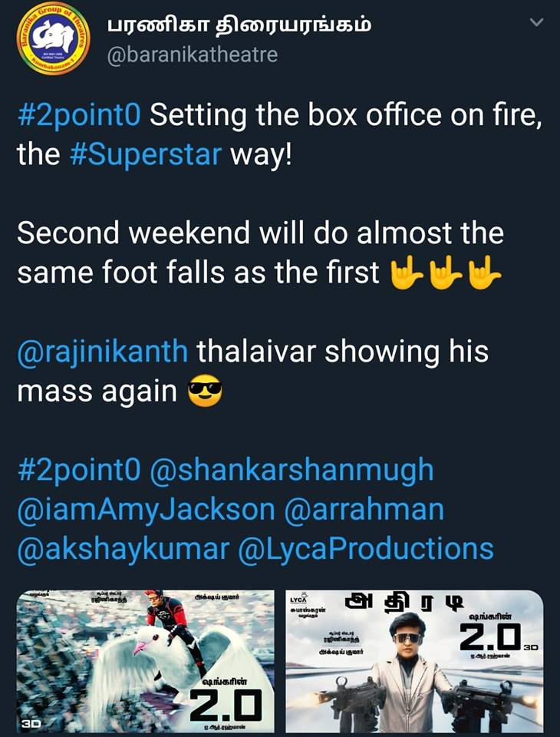Visit the @LycaProductions mention
This screenshot has width=560, height=737.
pos(366,550)
